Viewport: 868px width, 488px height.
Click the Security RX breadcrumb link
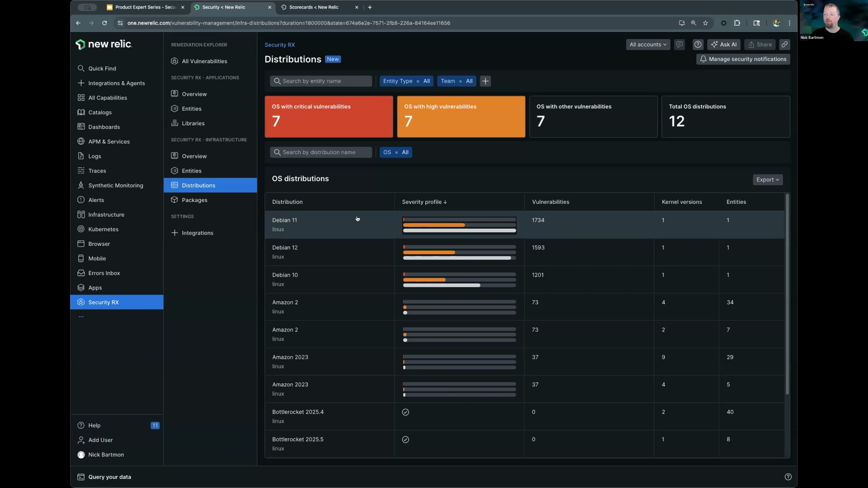click(x=279, y=45)
